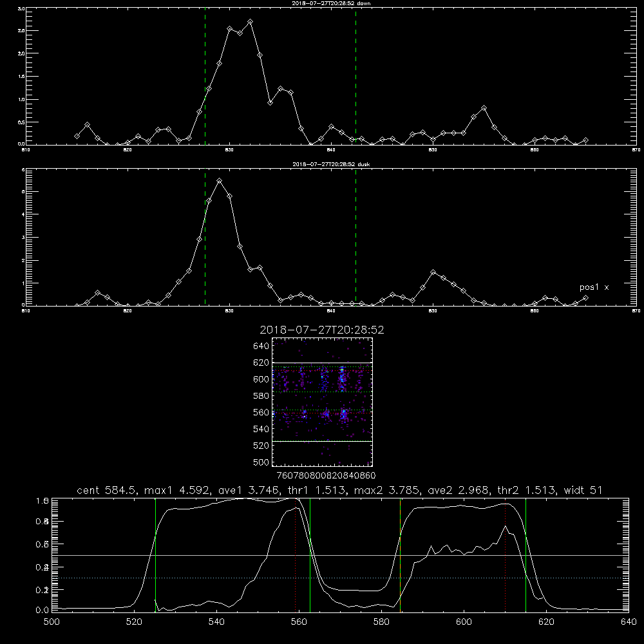
Task: Click orange vertical line in bottom profile plot
Action: (x=400, y=555)
